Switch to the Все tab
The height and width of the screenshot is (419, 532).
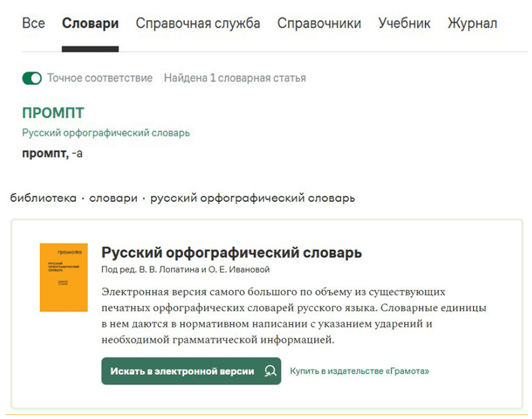pyautogui.click(x=33, y=24)
